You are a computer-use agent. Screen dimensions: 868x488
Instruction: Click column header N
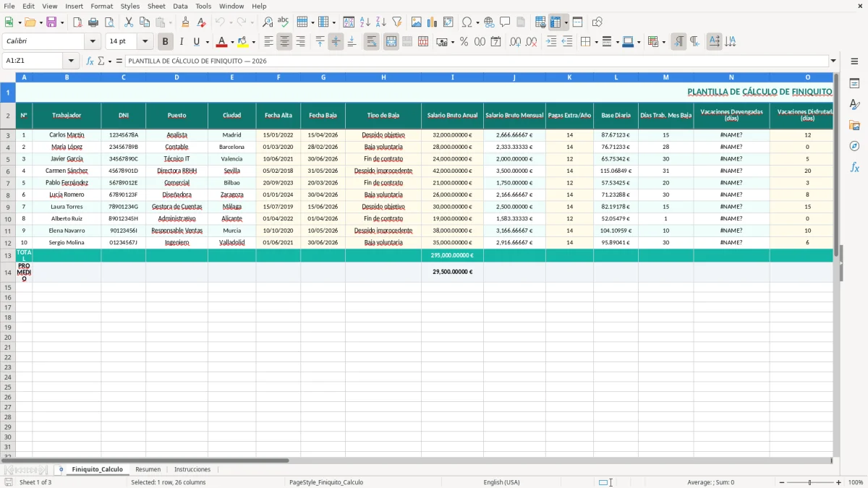point(731,77)
